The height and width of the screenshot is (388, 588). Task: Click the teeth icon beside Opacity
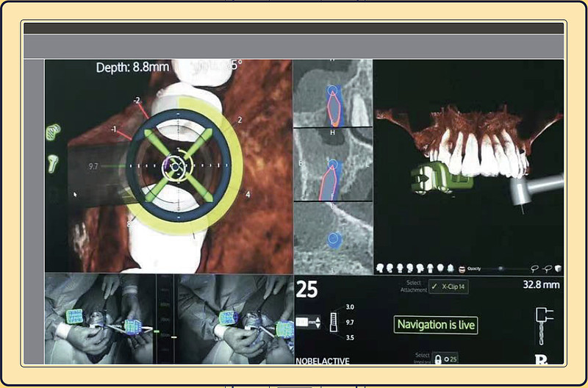click(462, 269)
